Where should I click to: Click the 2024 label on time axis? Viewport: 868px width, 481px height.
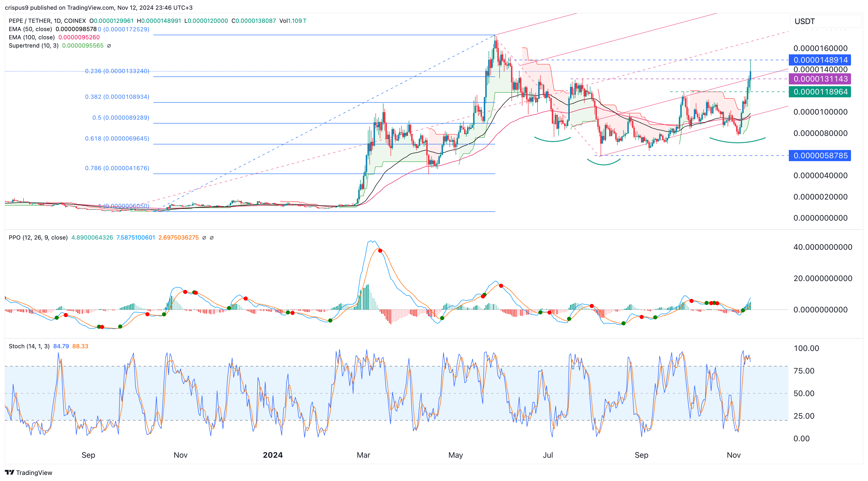point(272,455)
